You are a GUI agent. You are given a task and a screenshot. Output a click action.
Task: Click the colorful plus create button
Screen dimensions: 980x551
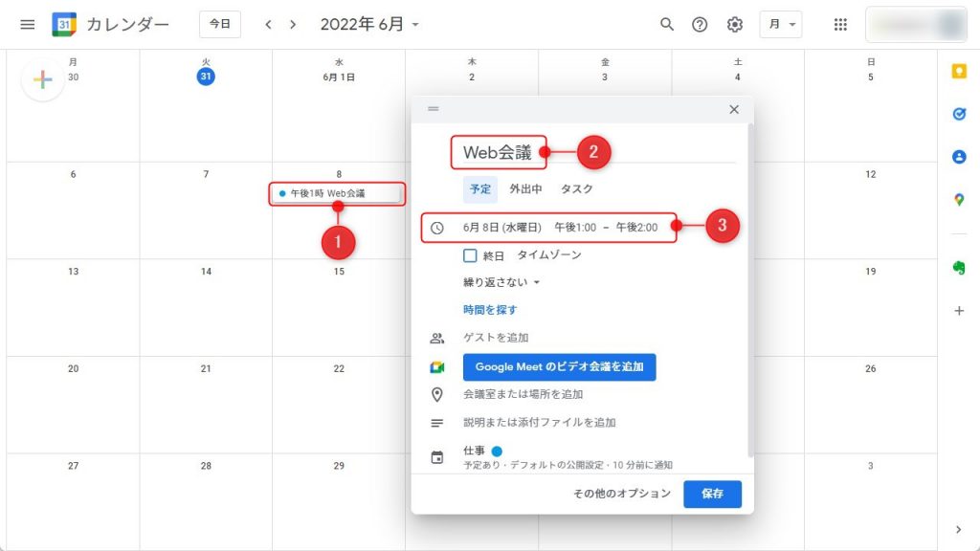tap(42, 79)
